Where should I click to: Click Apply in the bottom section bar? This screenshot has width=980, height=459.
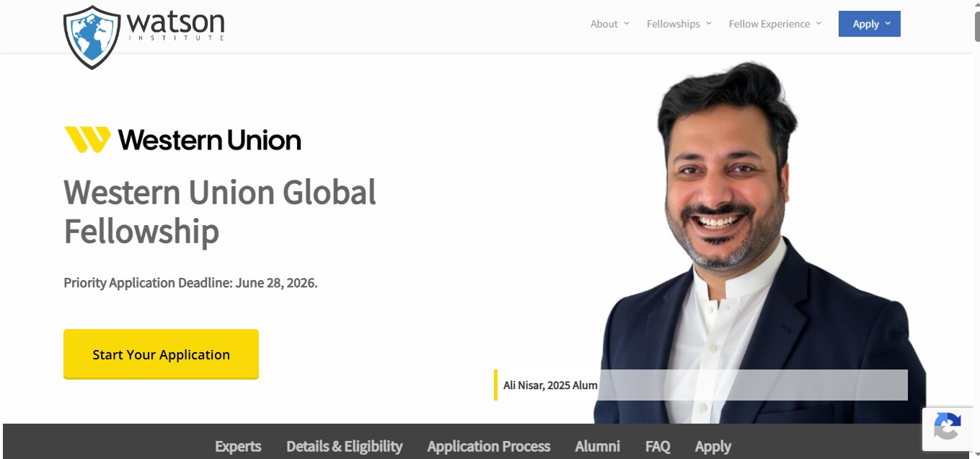pos(712,446)
